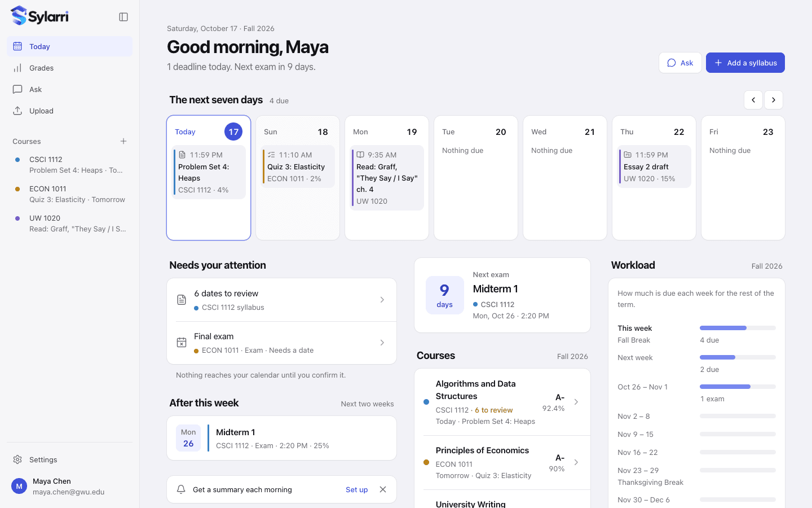Click the calendar icon beside Final exam
This screenshot has width=812, height=508.
pos(182,343)
